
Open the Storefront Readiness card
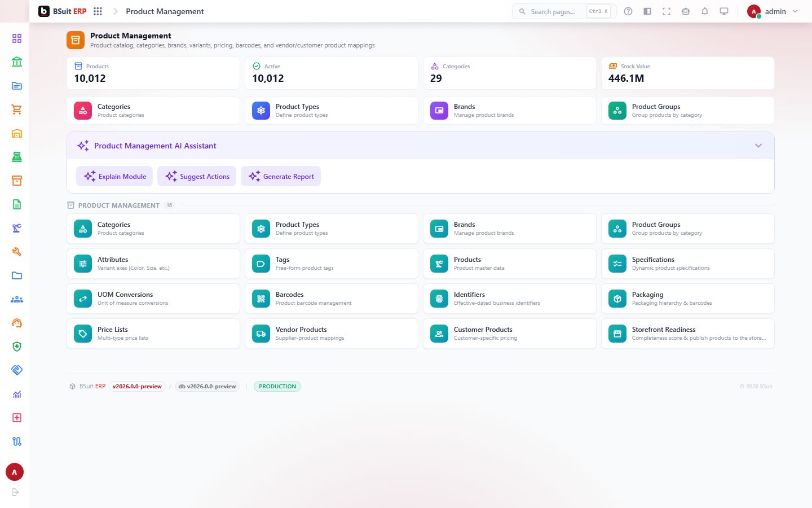(688, 334)
